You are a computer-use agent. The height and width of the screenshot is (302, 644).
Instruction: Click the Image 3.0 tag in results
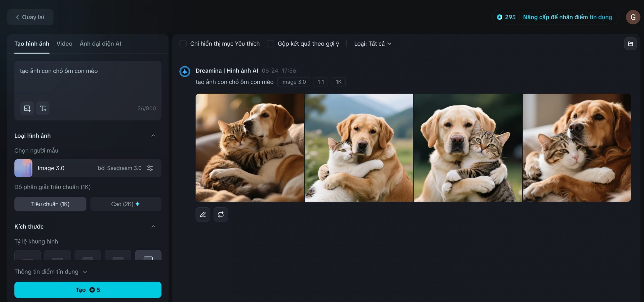click(294, 82)
